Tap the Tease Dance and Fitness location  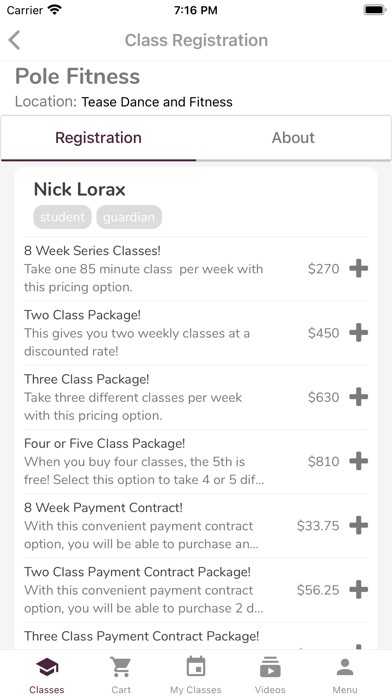tap(157, 102)
